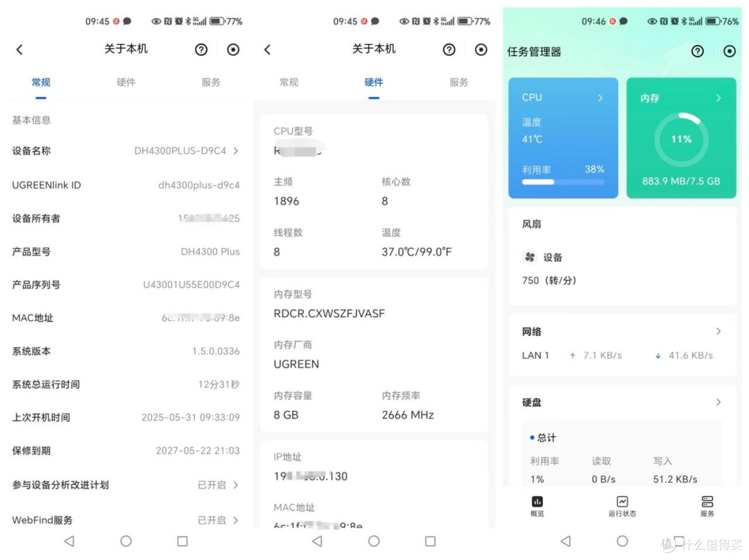749x560 pixels.
Task: Open help icon on 硬件 About screen
Action: [449, 50]
